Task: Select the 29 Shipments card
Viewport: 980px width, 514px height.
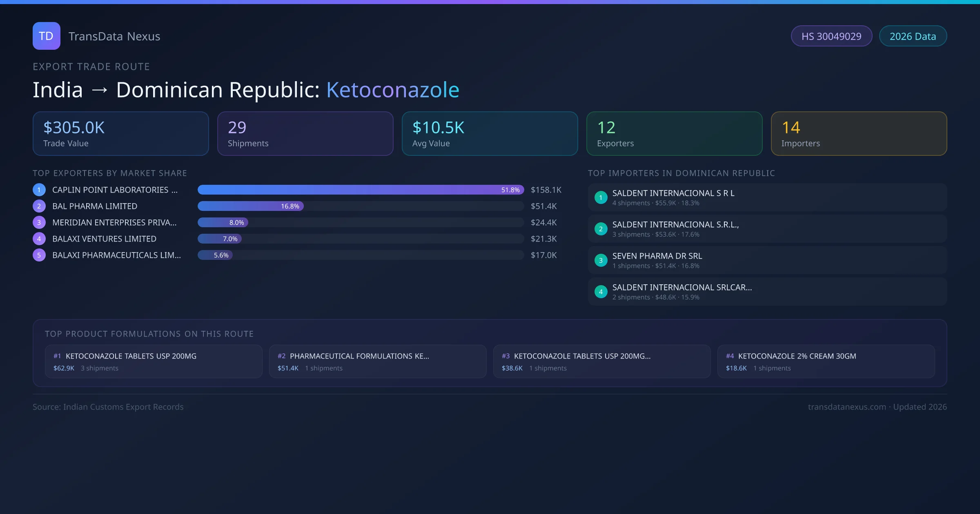Action: (305, 134)
